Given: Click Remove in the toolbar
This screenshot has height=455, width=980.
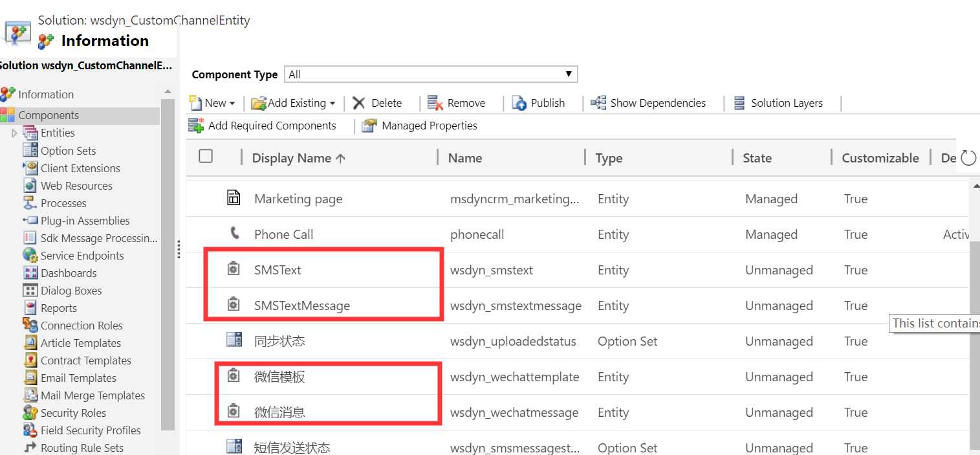Looking at the screenshot, I should 457,103.
